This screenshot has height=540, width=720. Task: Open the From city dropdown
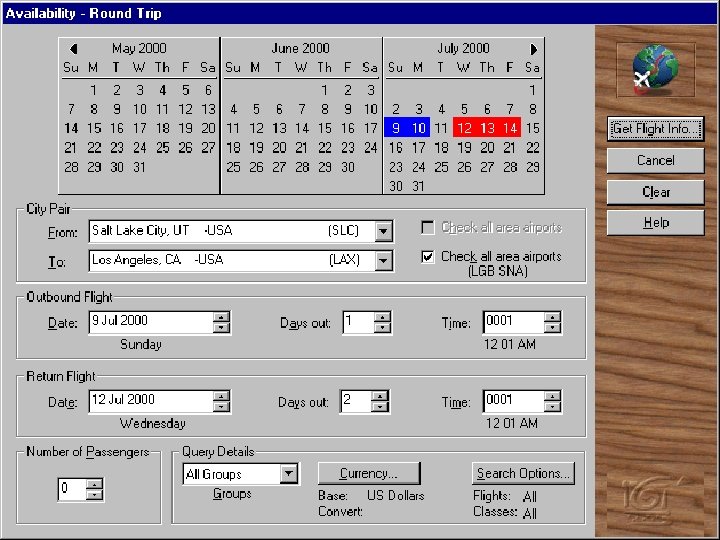[383, 231]
